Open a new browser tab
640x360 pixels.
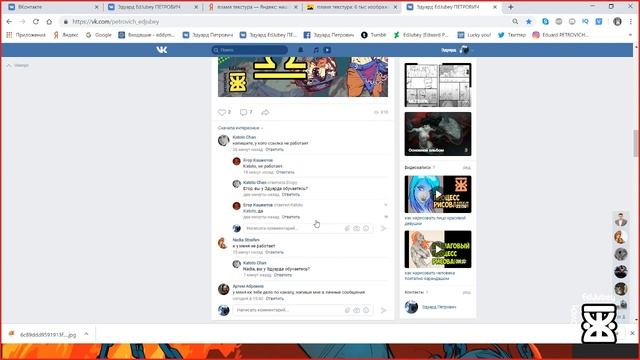[511, 7]
